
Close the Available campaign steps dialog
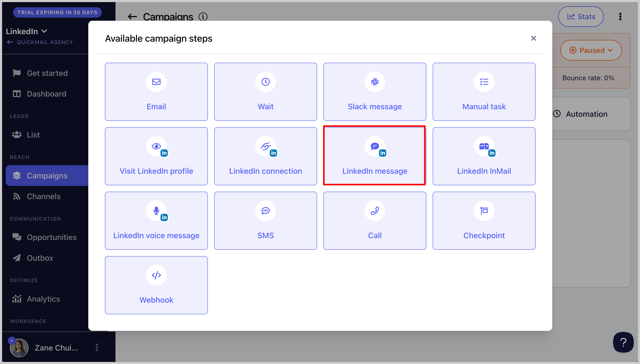point(534,38)
